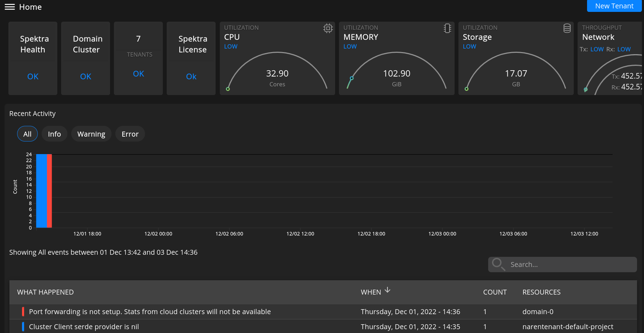The width and height of the screenshot is (644, 333).
Task: Click the domain-0 resource cell
Action: tap(538, 312)
